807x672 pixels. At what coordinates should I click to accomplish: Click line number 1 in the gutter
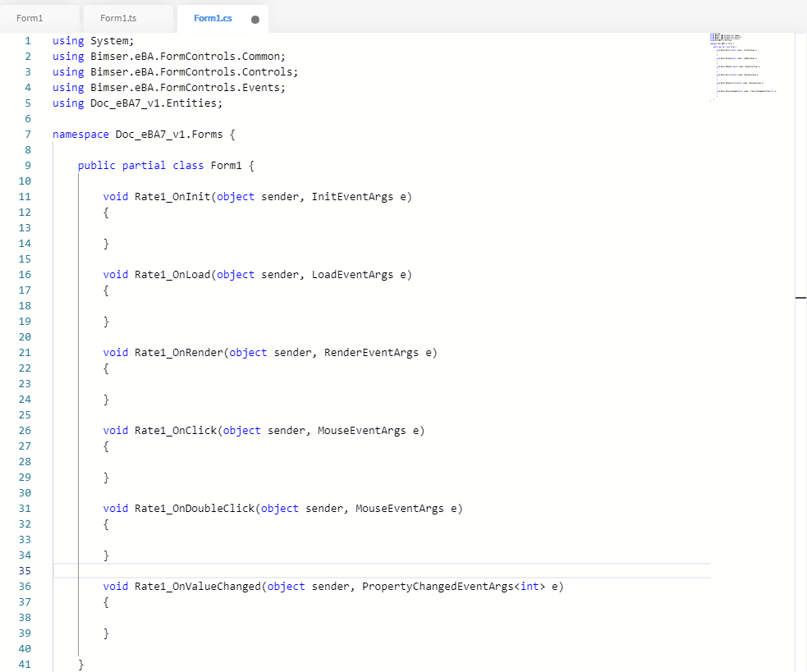[x=27, y=41]
